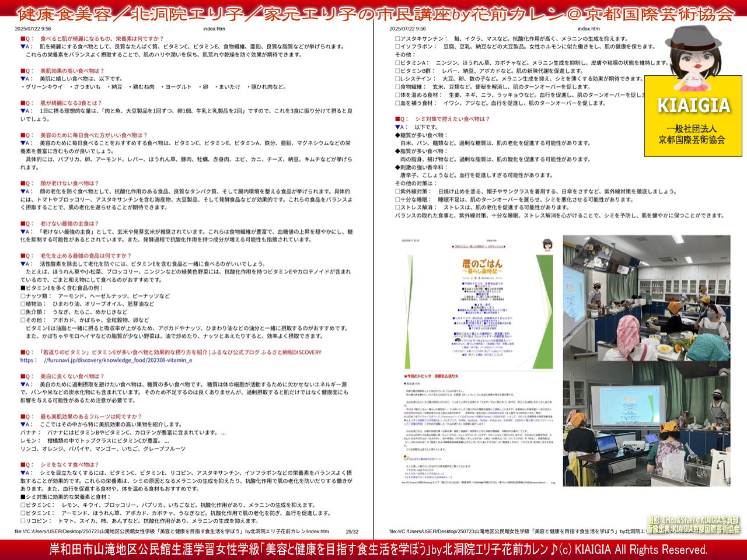Select the 暦のごはん page preview image
747x560 pixels.
point(479,360)
